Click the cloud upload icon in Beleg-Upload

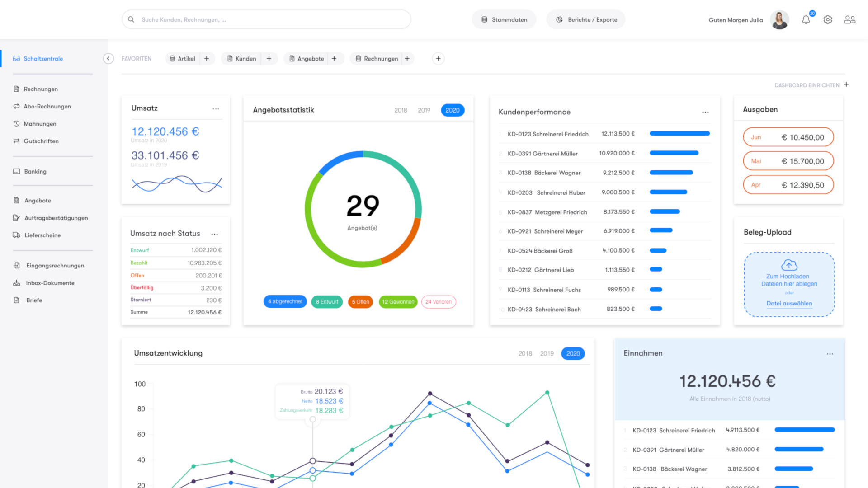[x=789, y=265]
